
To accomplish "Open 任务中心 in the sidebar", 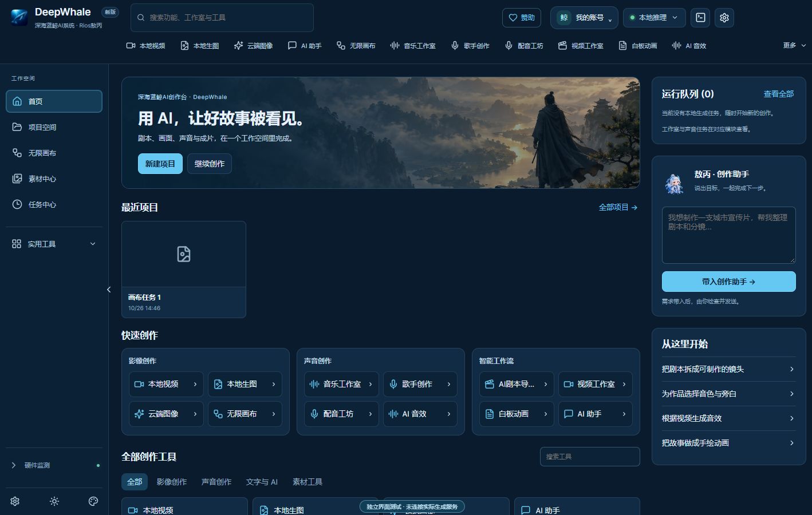I will point(54,204).
